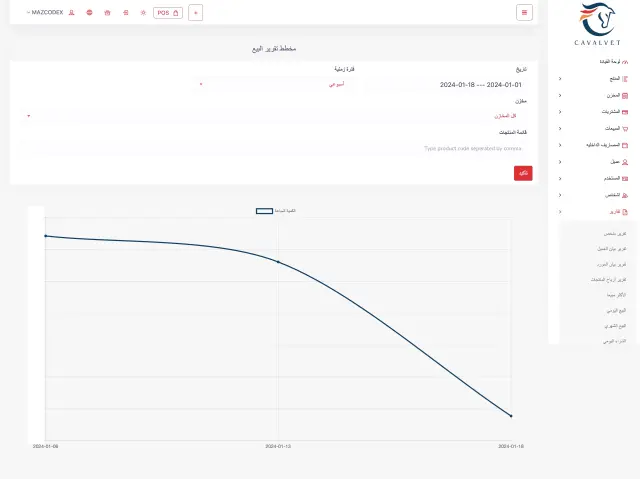The height and width of the screenshot is (479, 640).
Task: Expand the Warehouse menu chevron
Action: pyautogui.click(x=560, y=95)
